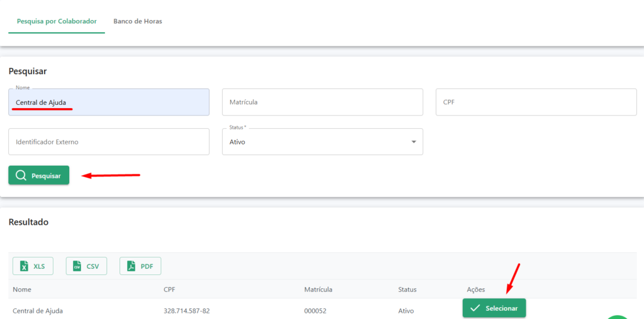The image size is (644, 319).
Task: Click the matrícula value 000052
Action: (316, 311)
